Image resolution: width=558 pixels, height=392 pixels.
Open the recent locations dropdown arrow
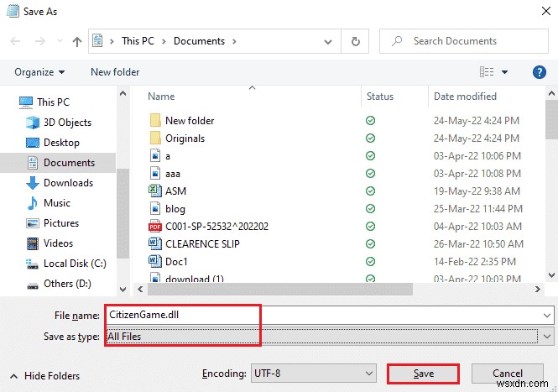tap(60, 41)
